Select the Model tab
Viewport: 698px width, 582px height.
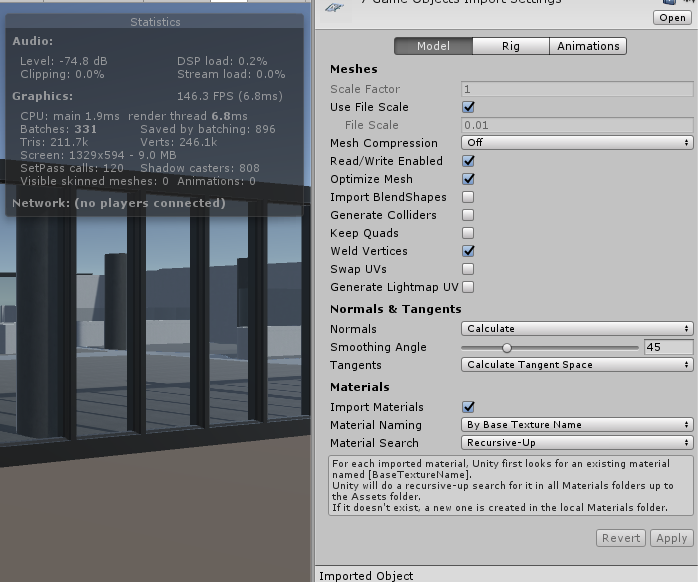click(433, 46)
